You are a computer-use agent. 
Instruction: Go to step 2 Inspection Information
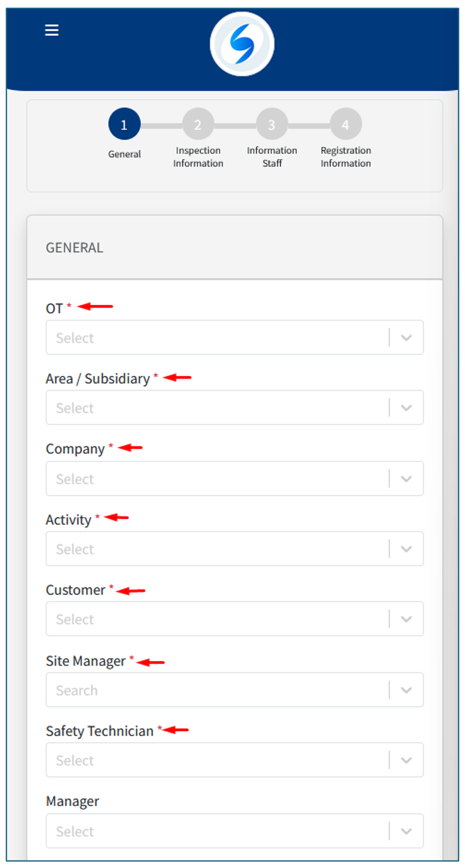(198, 125)
